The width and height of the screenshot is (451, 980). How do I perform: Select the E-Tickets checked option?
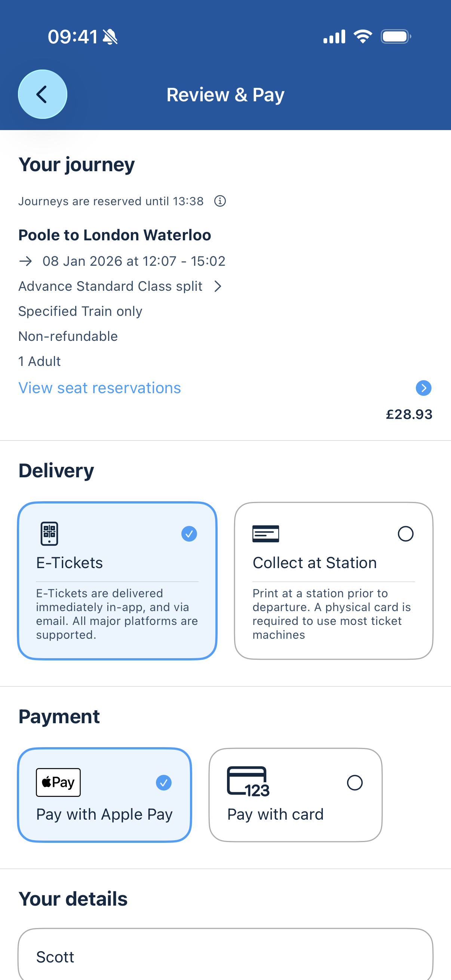(189, 534)
